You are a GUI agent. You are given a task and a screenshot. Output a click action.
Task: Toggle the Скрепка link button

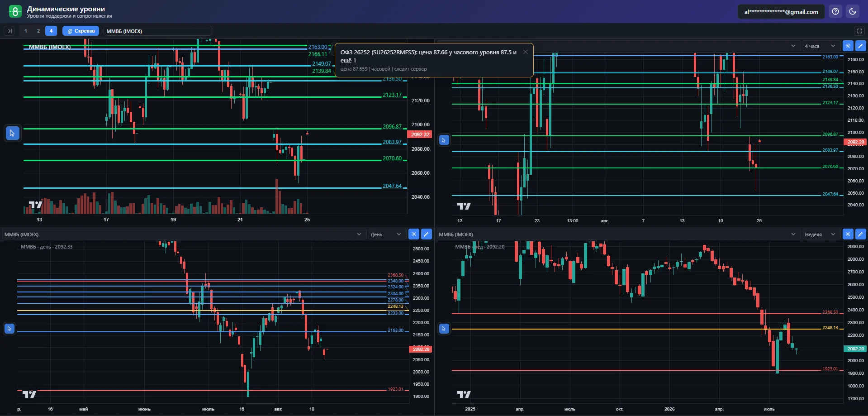[81, 31]
